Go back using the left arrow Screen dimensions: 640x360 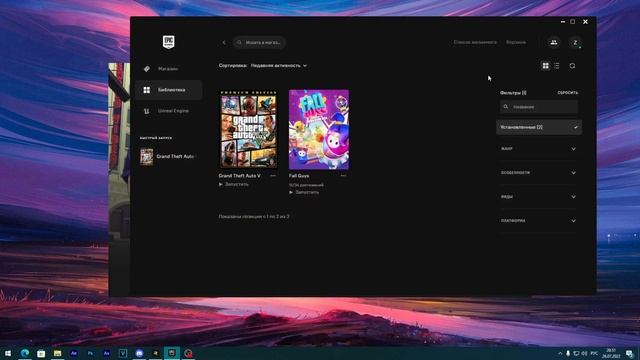[x=224, y=42]
